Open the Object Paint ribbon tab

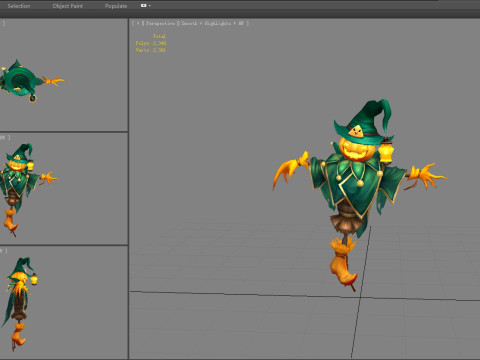pos(68,6)
